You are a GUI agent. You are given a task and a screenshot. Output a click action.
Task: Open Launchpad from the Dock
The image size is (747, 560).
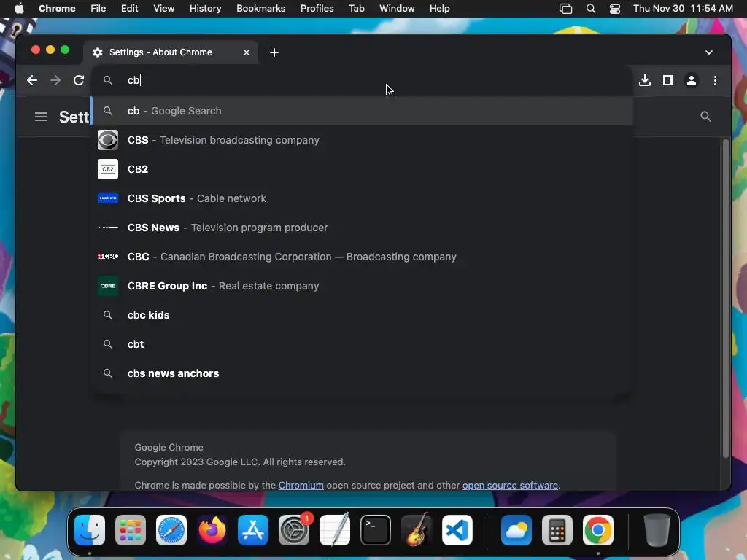pos(131,530)
